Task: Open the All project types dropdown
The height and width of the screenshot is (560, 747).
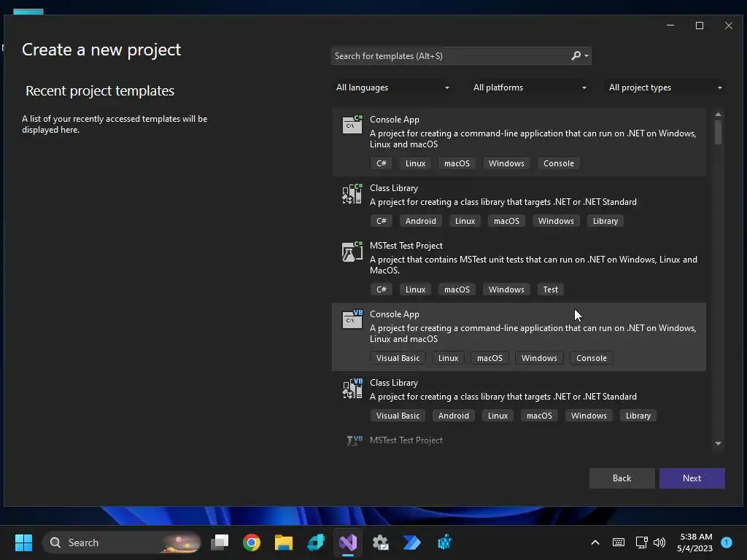Action: point(665,87)
